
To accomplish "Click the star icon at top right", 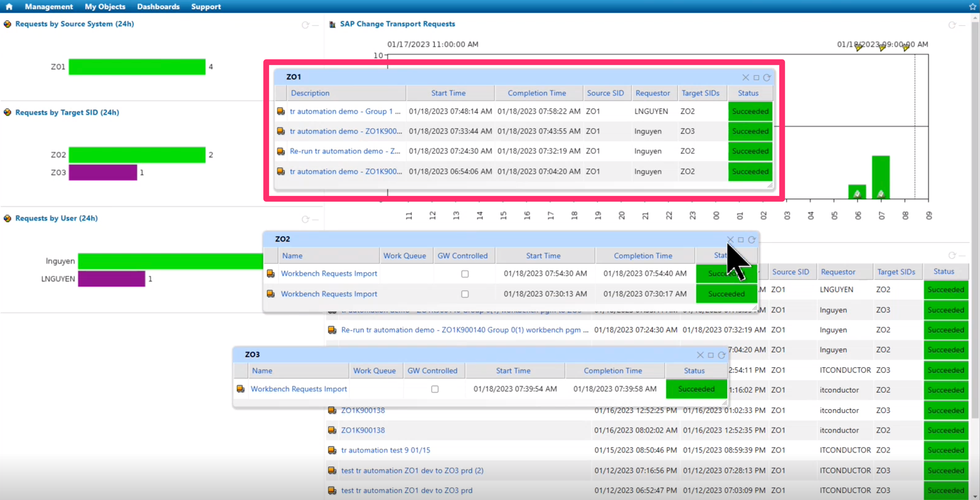I will (973, 7).
